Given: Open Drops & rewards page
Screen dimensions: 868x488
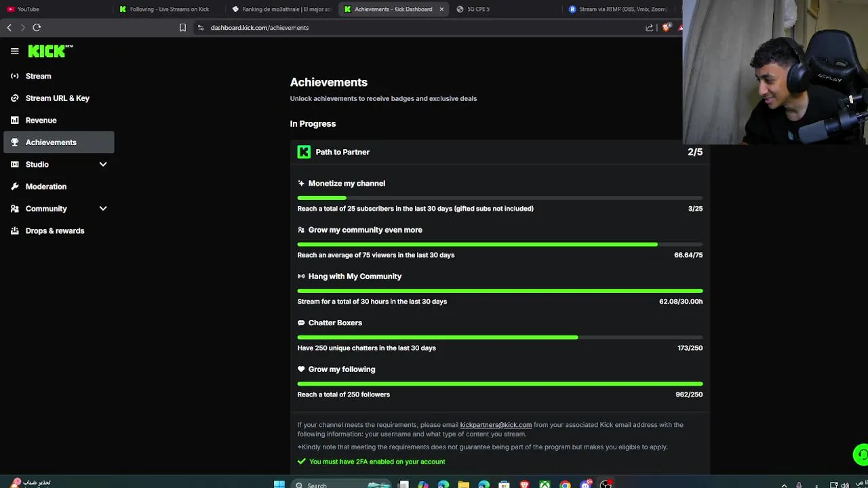Looking at the screenshot, I should [x=59, y=230].
